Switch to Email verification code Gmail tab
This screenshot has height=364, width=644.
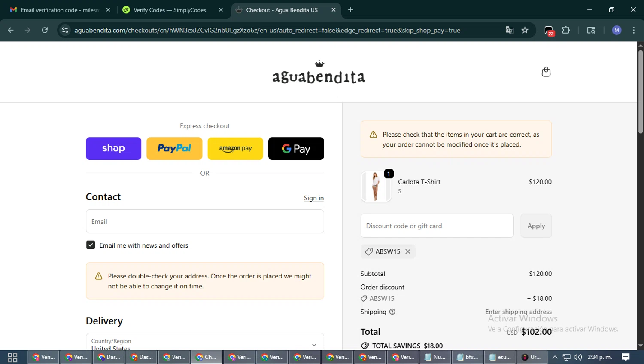tap(60, 10)
